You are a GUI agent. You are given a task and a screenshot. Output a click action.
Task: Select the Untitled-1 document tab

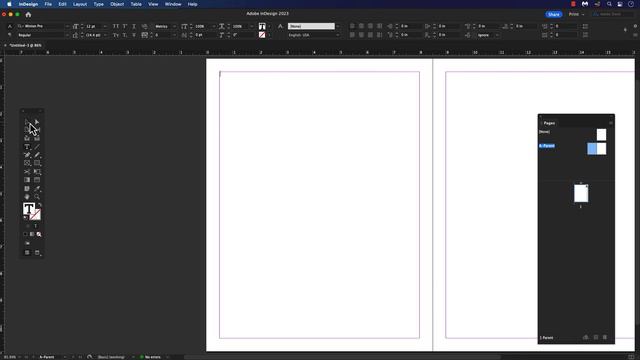tap(25, 45)
